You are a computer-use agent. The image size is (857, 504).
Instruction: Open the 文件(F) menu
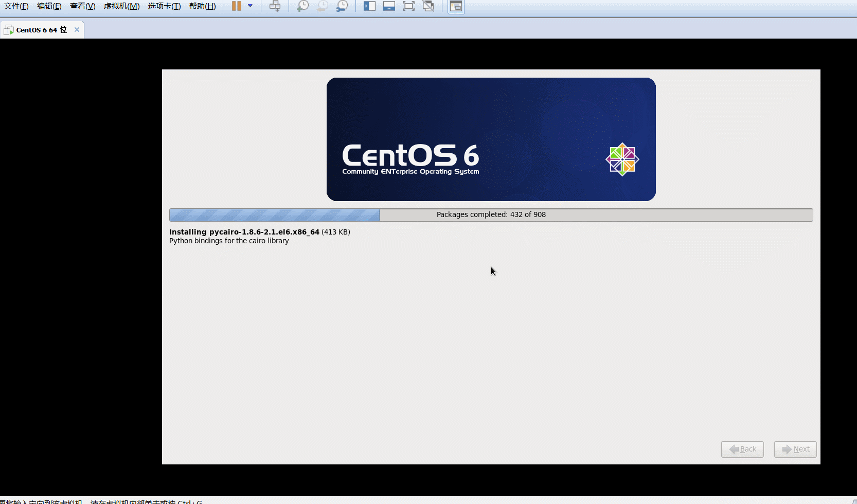point(16,6)
